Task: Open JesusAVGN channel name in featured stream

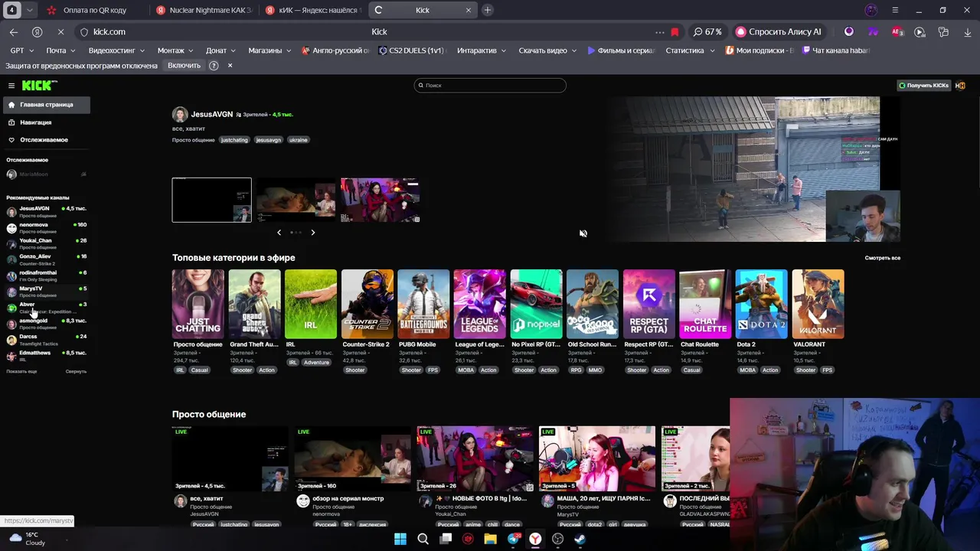Action: (211, 114)
